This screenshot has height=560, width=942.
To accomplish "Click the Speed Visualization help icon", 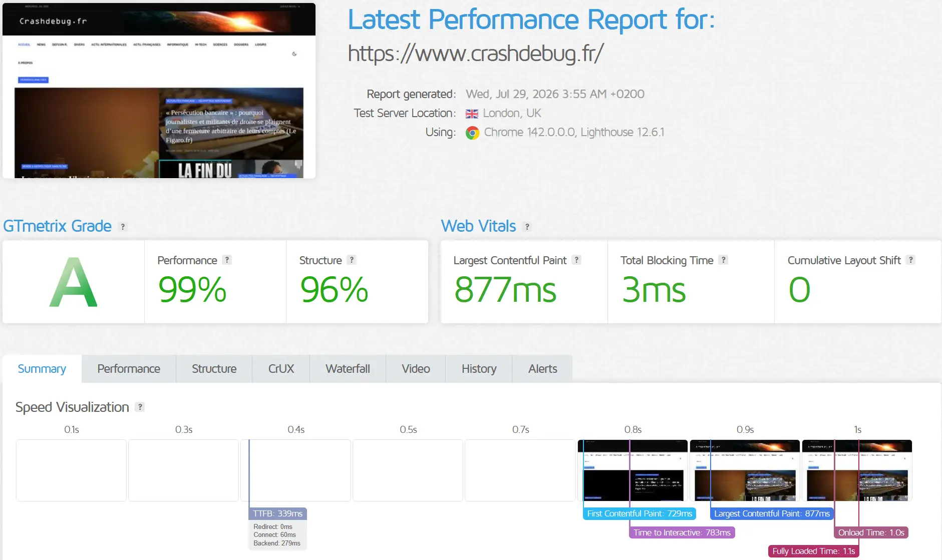I will pyautogui.click(x=140, y=407).
